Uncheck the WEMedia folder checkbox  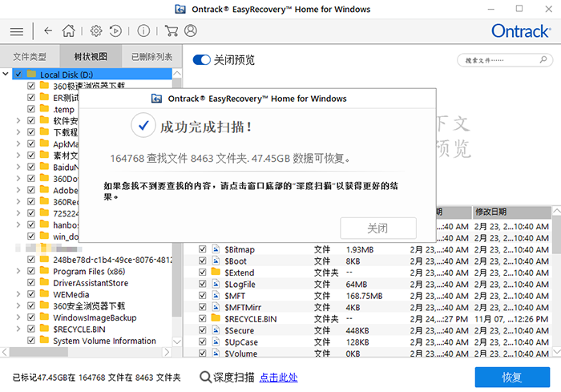pyautogui.click(x=31, y=294)
